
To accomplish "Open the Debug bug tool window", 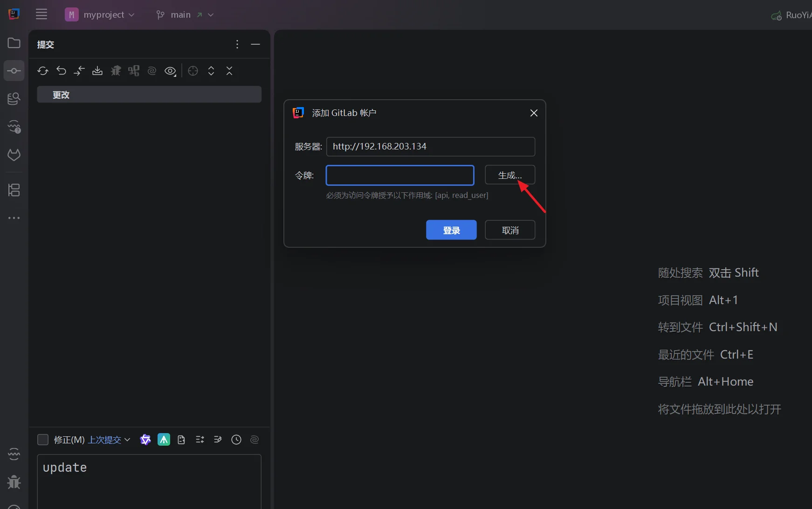I will pos(14,482).
